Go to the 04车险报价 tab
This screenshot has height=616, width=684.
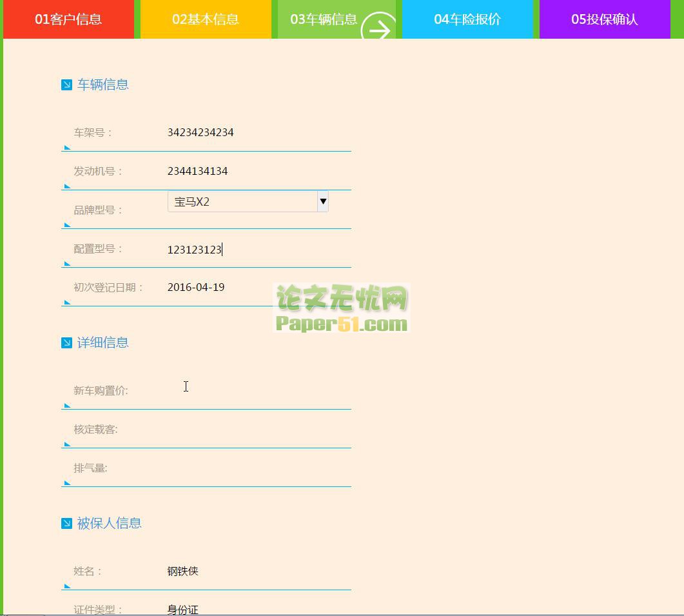click(x=467, y=19)
